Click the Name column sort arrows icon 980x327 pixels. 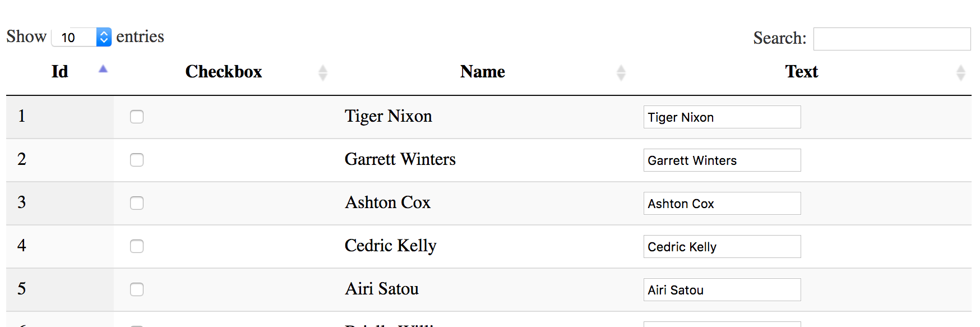(x=621, y=72)
